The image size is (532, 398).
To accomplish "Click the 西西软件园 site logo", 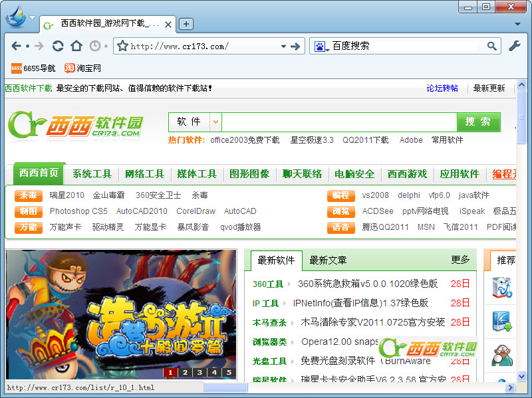I will click(75, 125).
